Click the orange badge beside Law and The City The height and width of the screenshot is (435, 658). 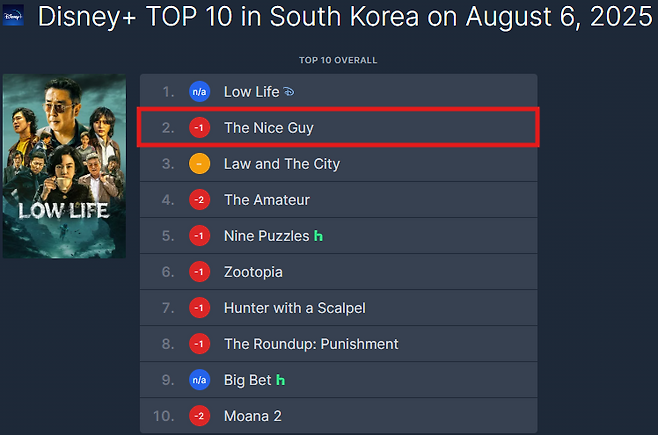[x=200, y=164]
